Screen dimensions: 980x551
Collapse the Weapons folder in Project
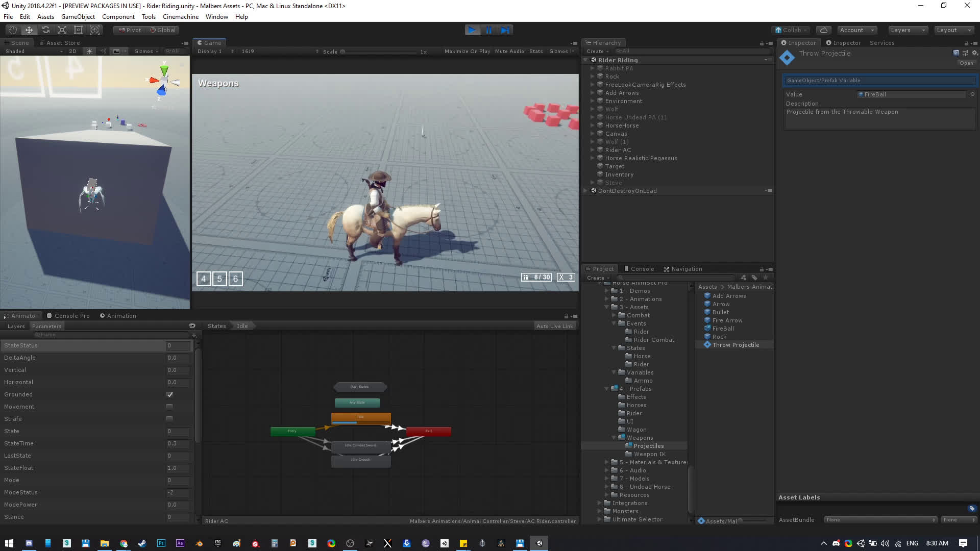pos(614,438)
